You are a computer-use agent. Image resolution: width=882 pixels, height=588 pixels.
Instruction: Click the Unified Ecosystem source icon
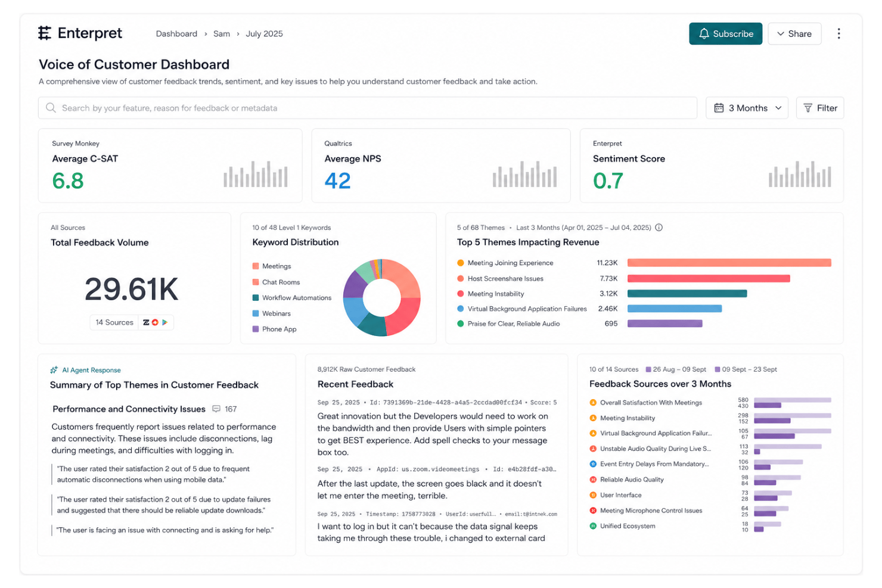(593, 526)
